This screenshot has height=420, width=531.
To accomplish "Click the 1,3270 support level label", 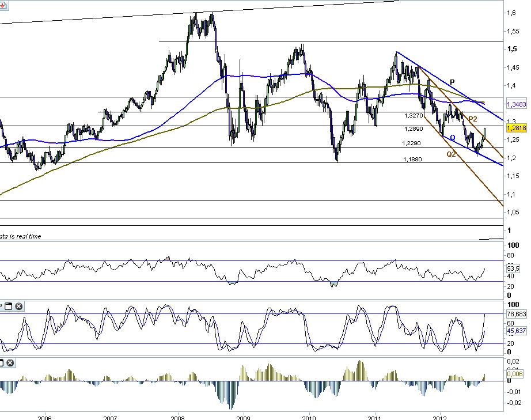I will pos(414,116).
